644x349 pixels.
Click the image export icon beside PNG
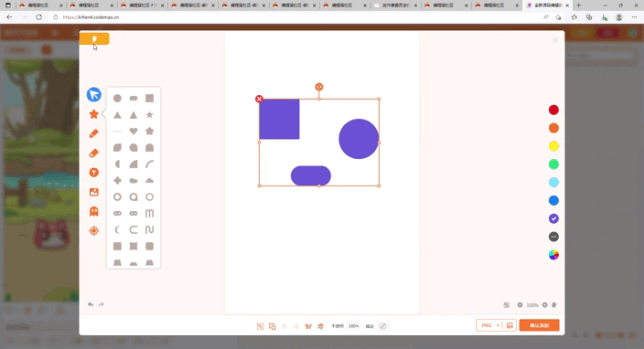tap(510, 325)
